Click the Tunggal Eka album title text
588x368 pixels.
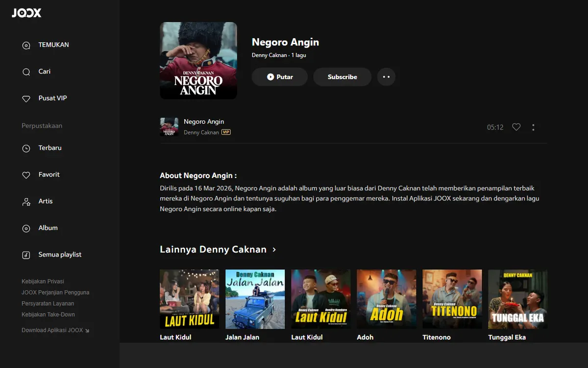click(507, 338)
